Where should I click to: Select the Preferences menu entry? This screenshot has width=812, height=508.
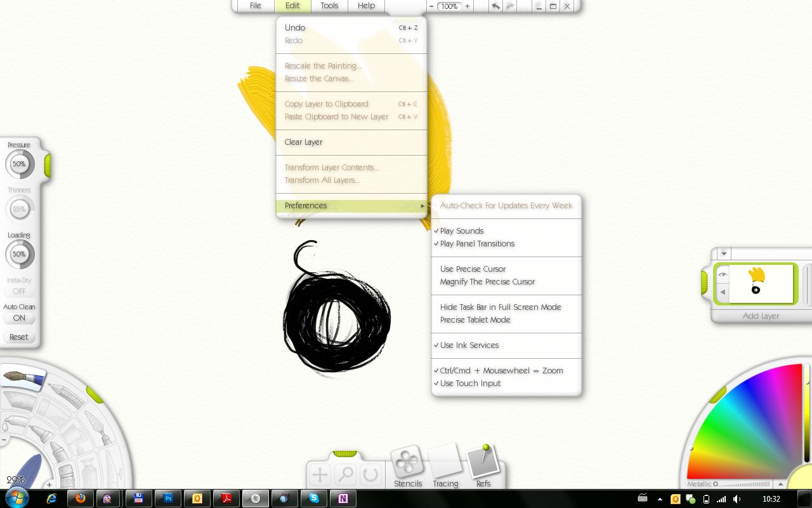tap(351, 206)
